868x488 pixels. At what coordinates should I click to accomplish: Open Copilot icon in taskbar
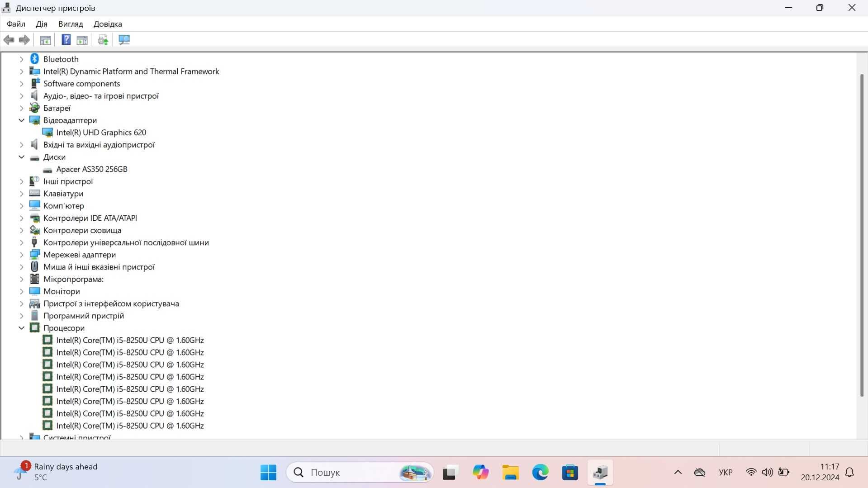click(480, 473)
